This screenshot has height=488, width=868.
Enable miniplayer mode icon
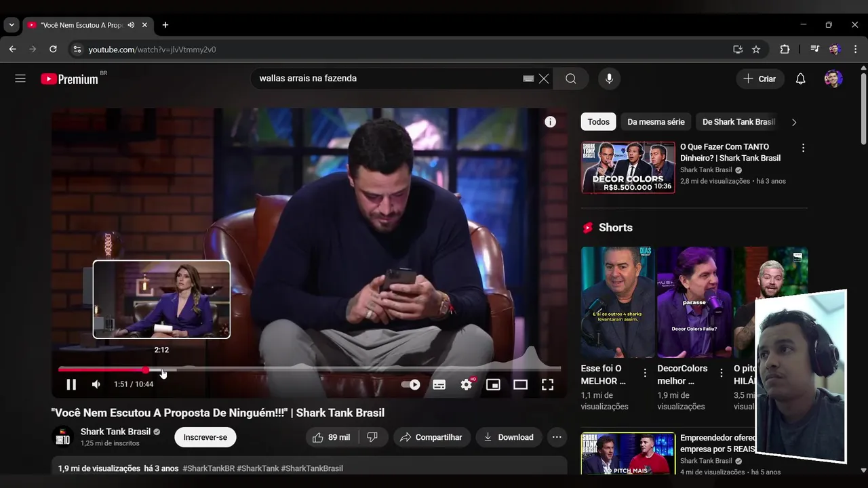[x=493, y=384]
